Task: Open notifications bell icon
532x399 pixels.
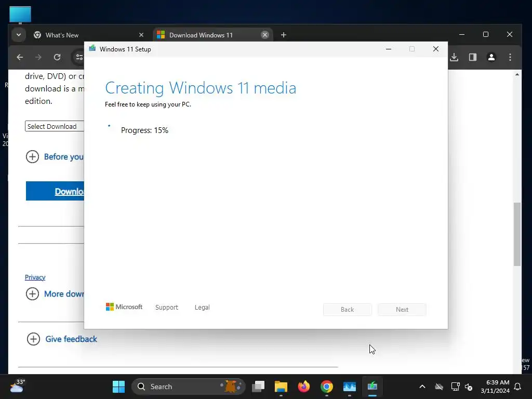Action: (x=518, y=387)
